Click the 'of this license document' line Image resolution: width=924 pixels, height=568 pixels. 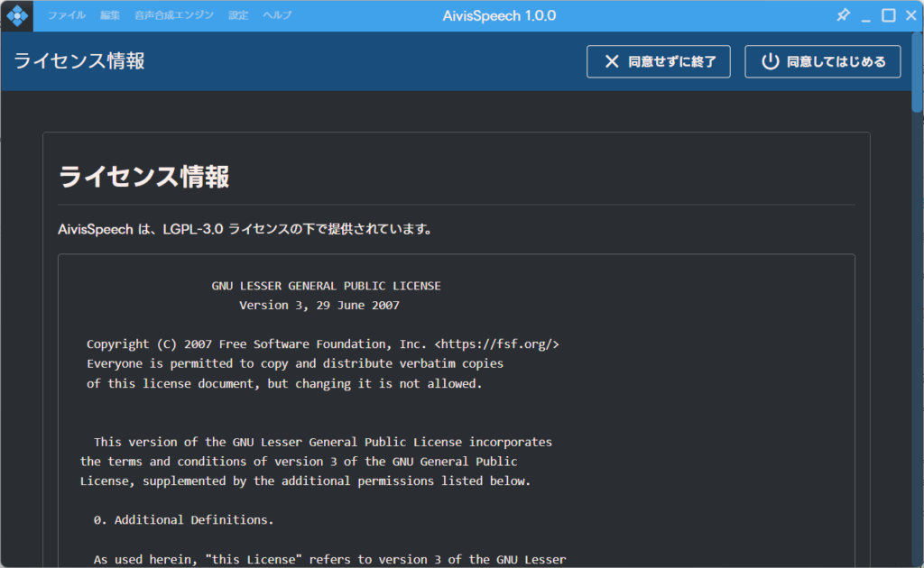pyautogui.click(x=284, y=383)
